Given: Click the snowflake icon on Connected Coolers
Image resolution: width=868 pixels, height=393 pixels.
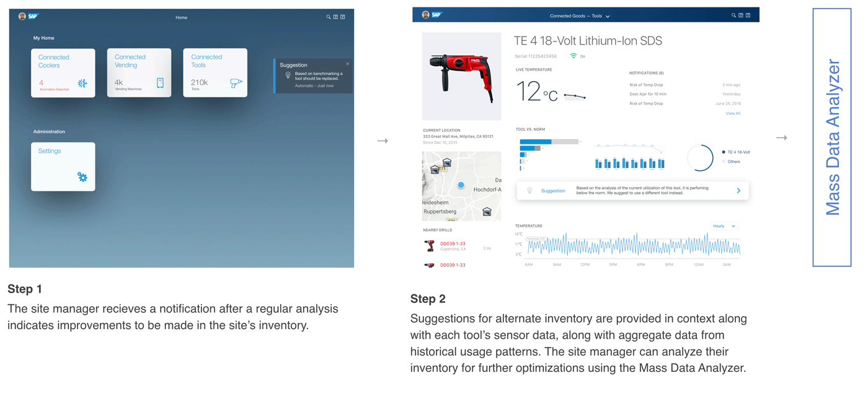Looking at the screenshot, I should (x=82, y=83).
